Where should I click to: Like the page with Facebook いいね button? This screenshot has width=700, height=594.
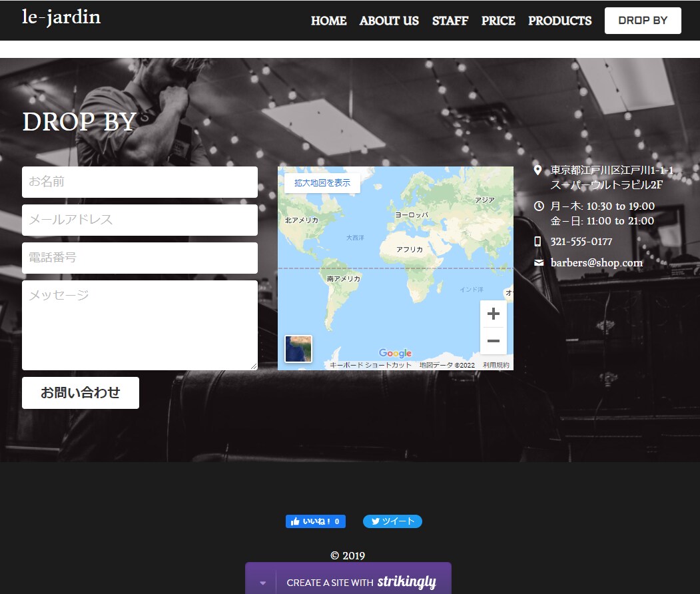316,521
